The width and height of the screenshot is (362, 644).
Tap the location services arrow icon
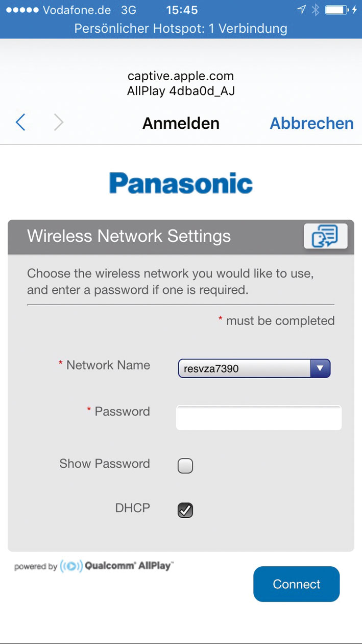pos(301,10)
